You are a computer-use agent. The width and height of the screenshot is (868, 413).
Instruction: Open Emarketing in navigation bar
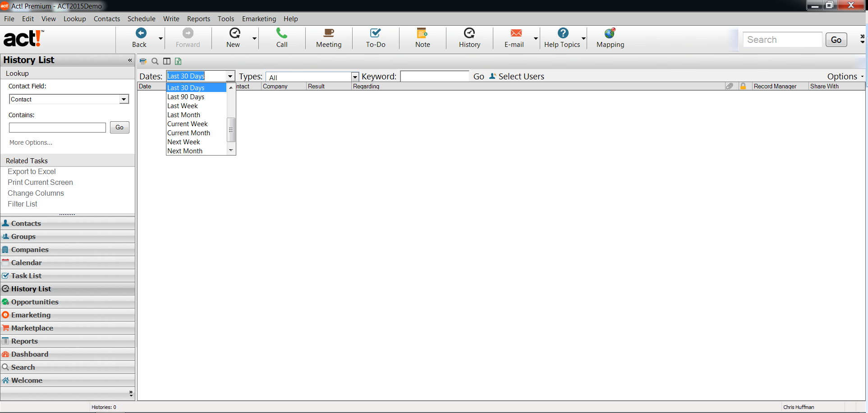coord(68,315)
